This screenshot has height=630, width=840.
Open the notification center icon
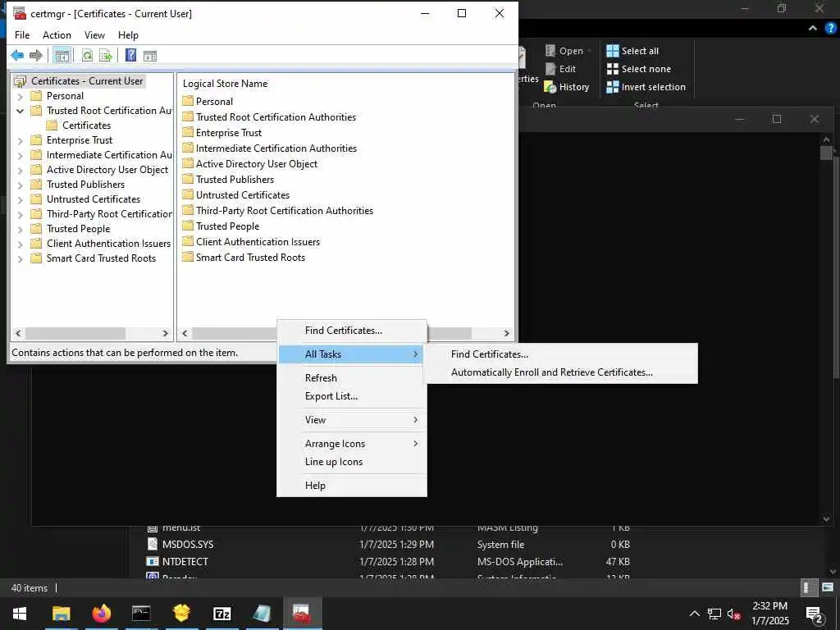click(x=815, y=615)
